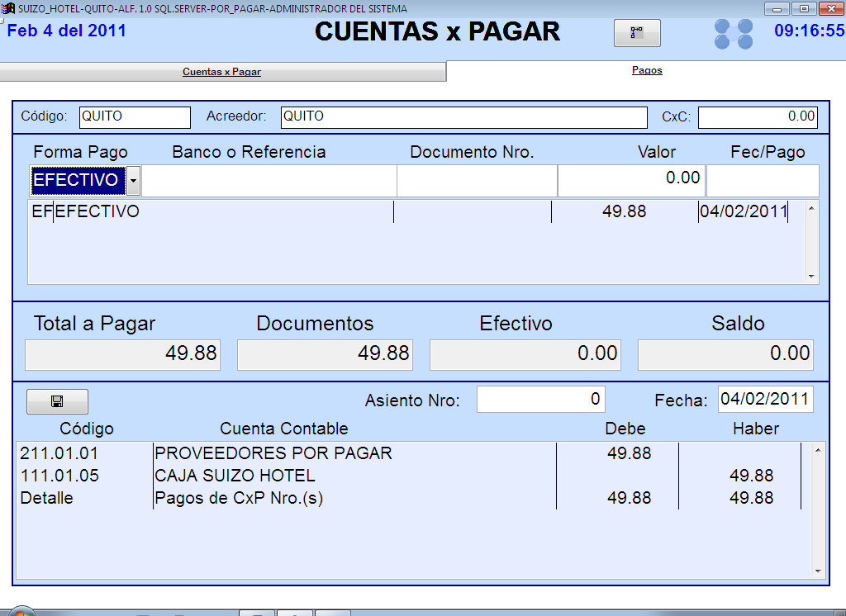Viewport: 846px width, 616px height.
Task: Click the Valor amount field
Action: pos(631,180)
